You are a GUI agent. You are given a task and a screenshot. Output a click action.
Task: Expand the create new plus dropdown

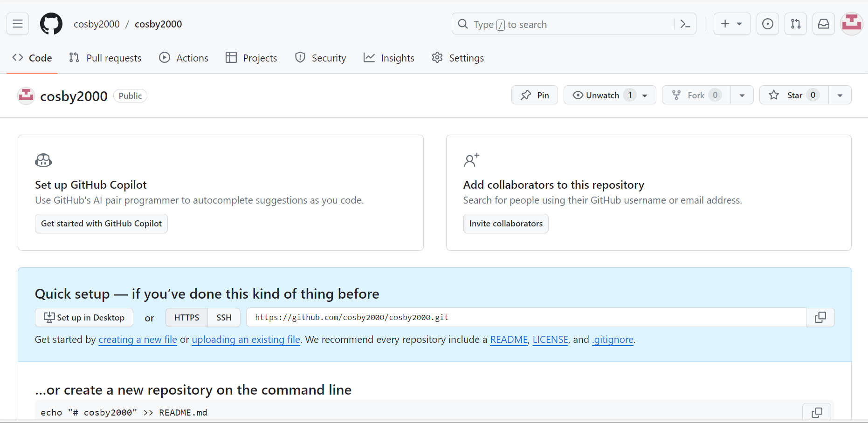(732, 24)
